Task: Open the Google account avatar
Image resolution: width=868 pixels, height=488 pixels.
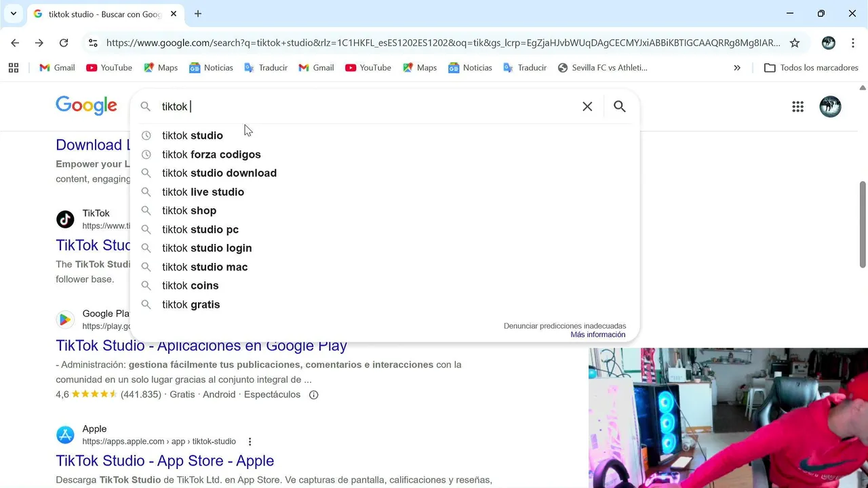Action: [x=830, y=106]
